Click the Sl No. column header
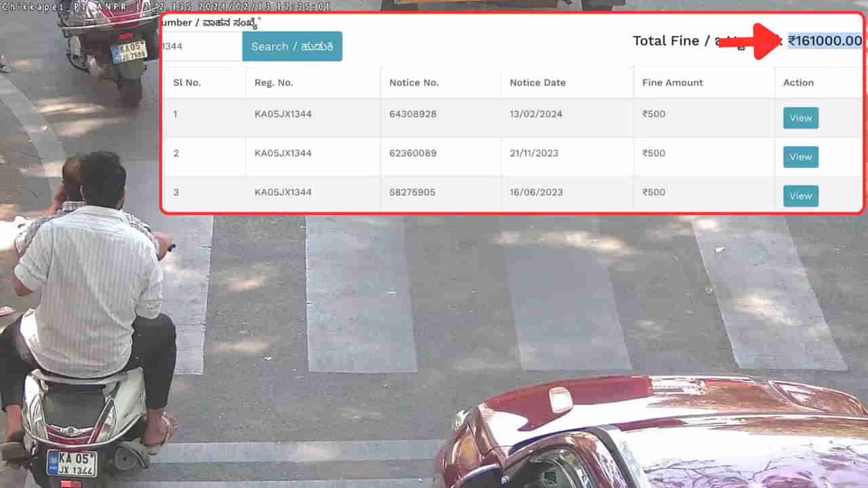Screen dimensions: 868x488 click(187, 83)
